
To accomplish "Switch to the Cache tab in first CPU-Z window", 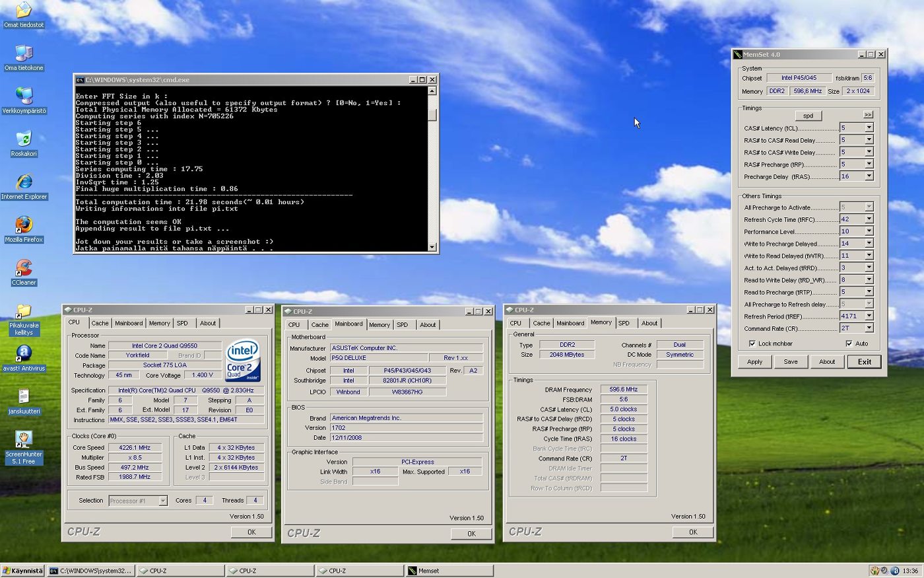I will (x=100, y=323).
